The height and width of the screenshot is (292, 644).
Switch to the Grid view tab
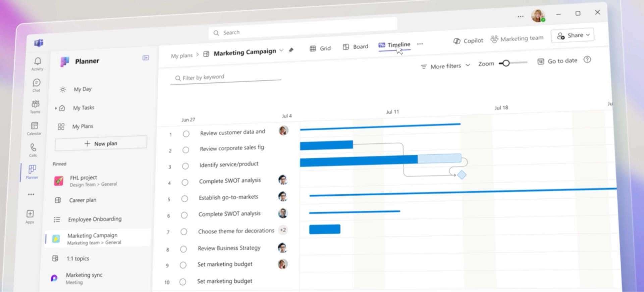click(320, 48)
